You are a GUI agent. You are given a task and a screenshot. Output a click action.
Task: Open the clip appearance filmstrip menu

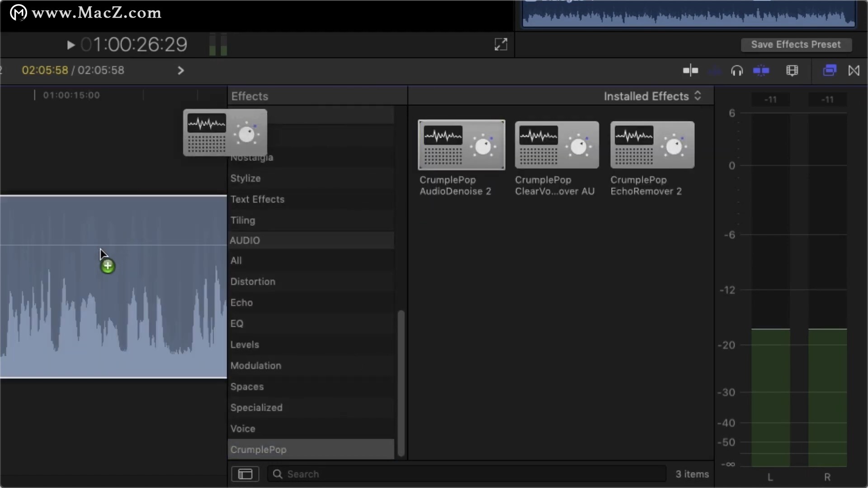pos(792,70)
